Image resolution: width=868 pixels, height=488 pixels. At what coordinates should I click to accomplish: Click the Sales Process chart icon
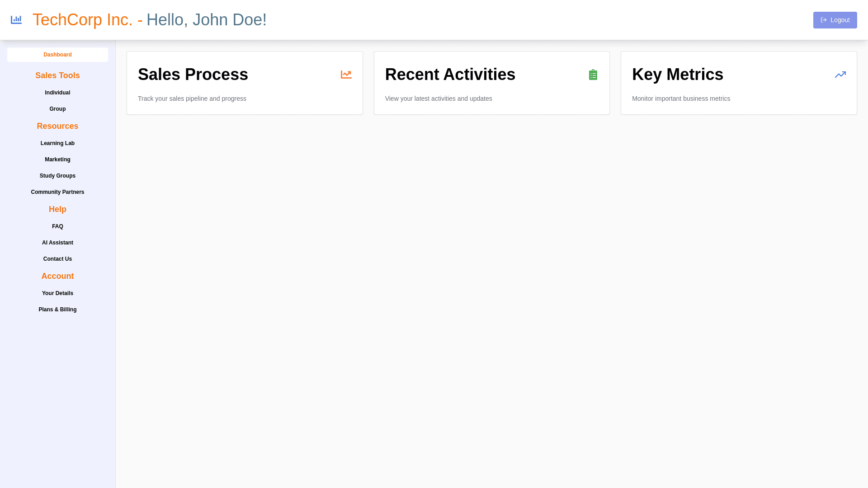point(346,75)
